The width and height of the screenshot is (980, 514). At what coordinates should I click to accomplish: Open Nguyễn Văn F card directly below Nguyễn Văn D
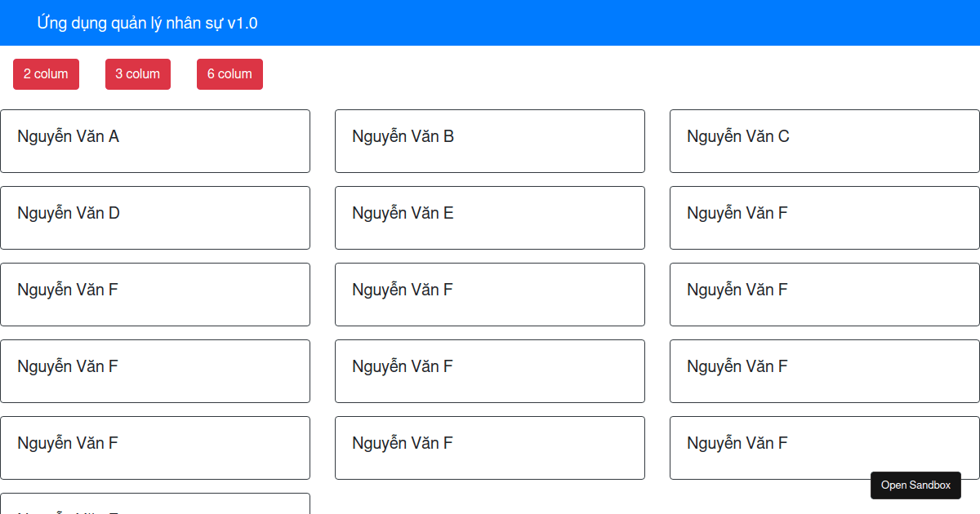point(155,295)
